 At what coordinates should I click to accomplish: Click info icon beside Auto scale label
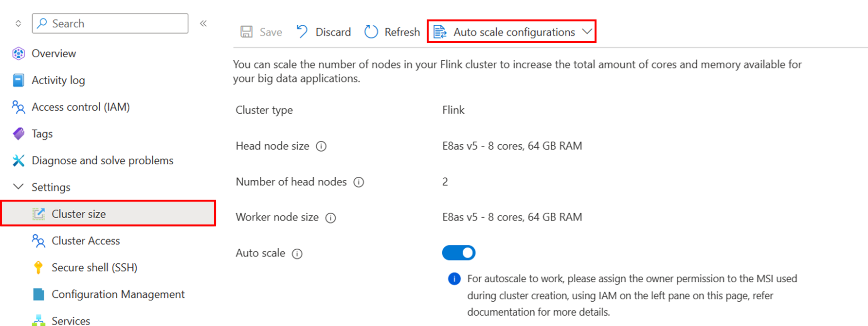[297, 254]
